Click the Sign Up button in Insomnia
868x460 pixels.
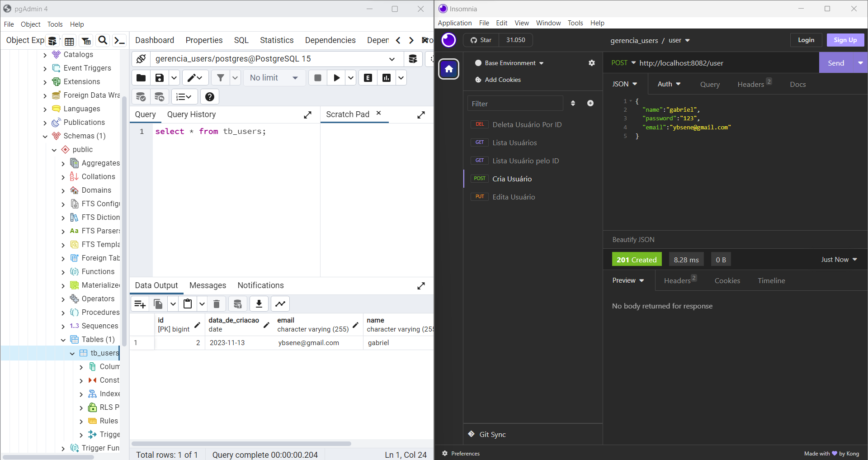click(x=845, y=40)
